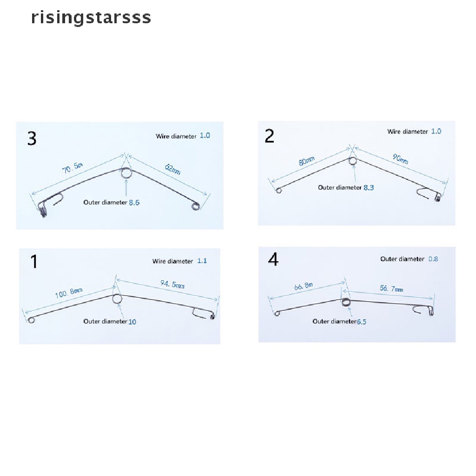The image size is (476, 476).
Task: Click the 'Outer diameter 8.3' label
Action: 346,187
